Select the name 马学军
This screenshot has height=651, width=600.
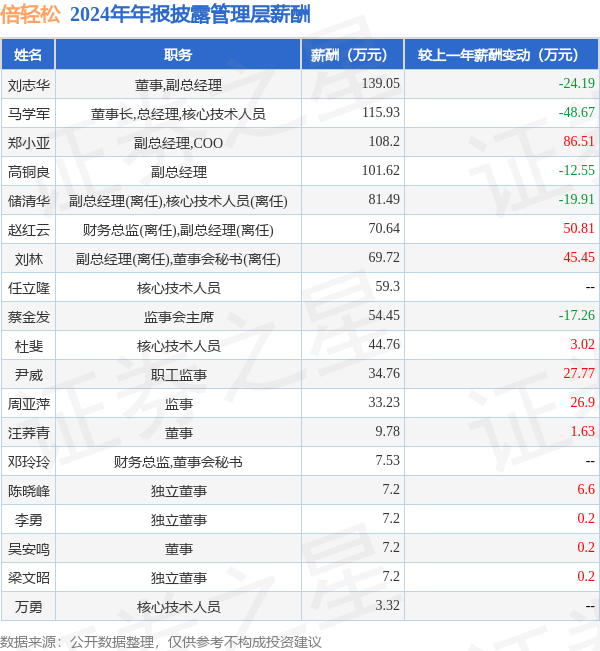29,114
